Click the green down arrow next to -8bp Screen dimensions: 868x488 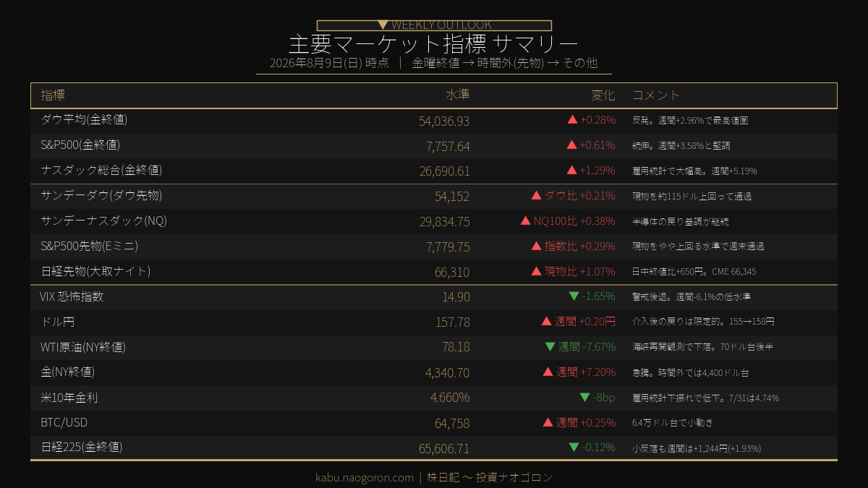click(x=585, y=397)
